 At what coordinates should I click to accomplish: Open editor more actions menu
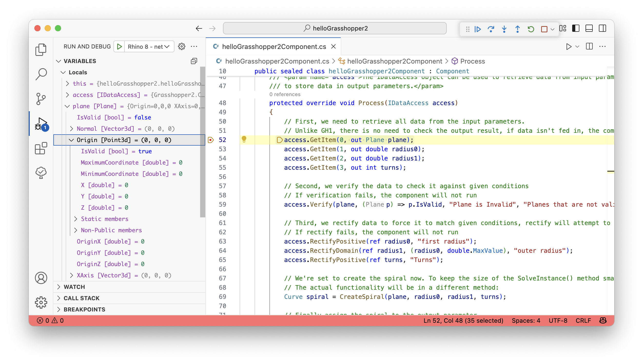coord(602,46)
